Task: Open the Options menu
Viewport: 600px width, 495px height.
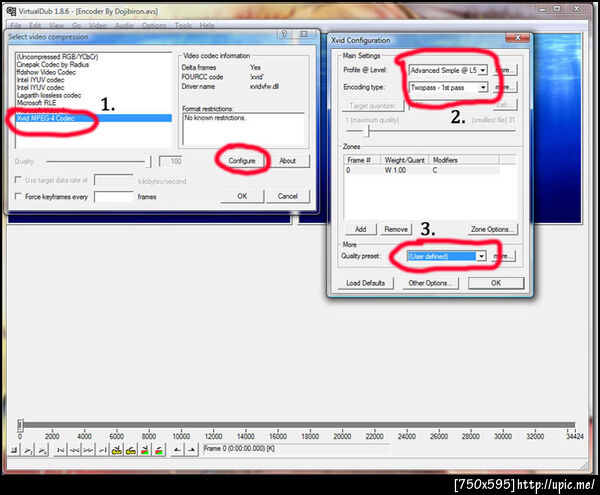Action: click(x=154, y=25)
